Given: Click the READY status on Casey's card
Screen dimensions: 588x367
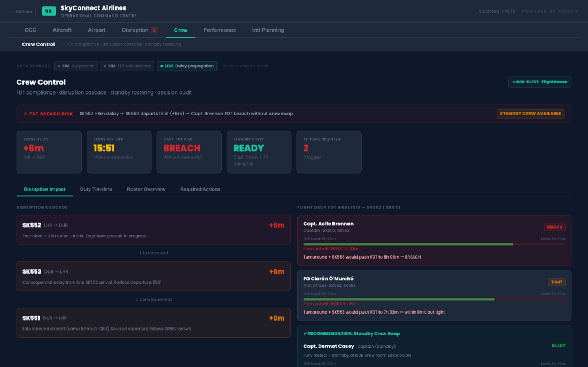Looking at the screenshot, I should pos(559,346).
